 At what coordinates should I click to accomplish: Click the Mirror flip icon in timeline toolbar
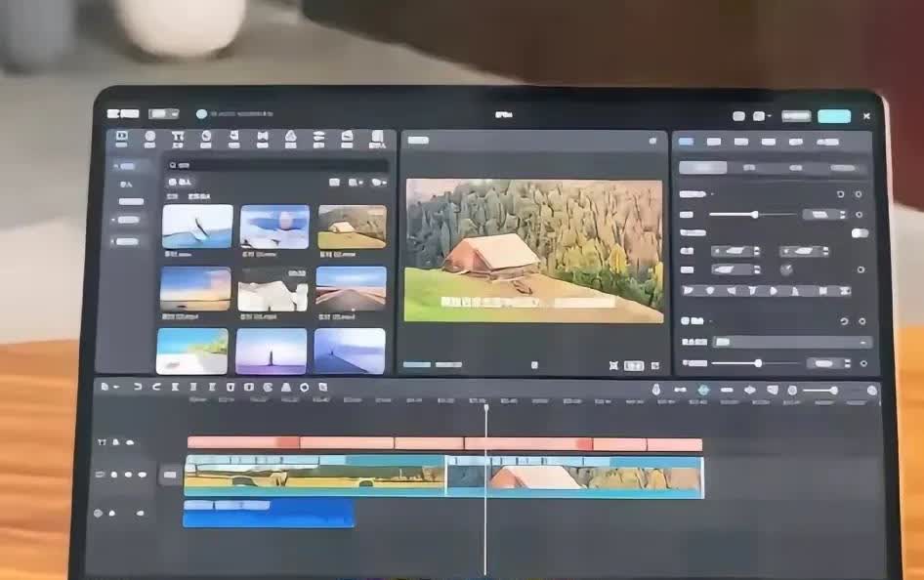pyautogui.click(x=286, y=388)
